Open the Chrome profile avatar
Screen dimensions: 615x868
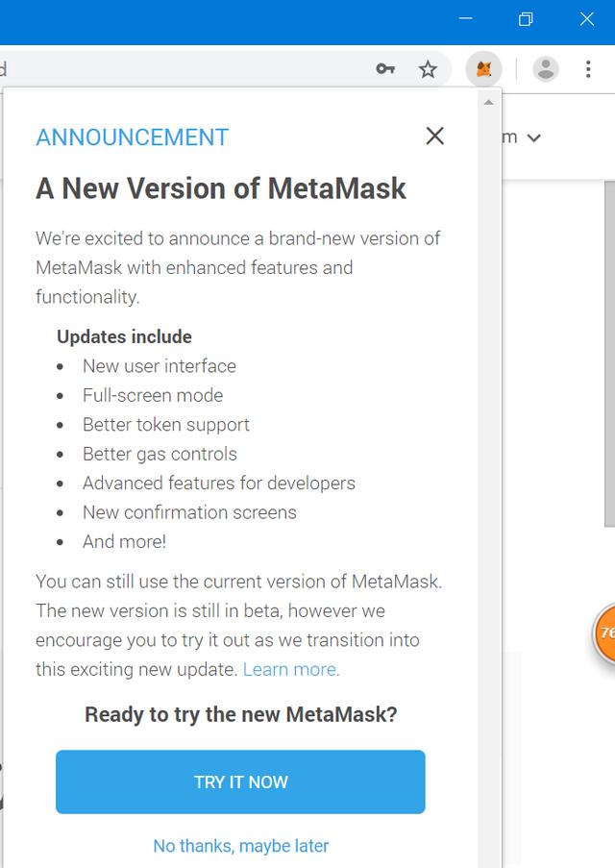pos(545,69)
